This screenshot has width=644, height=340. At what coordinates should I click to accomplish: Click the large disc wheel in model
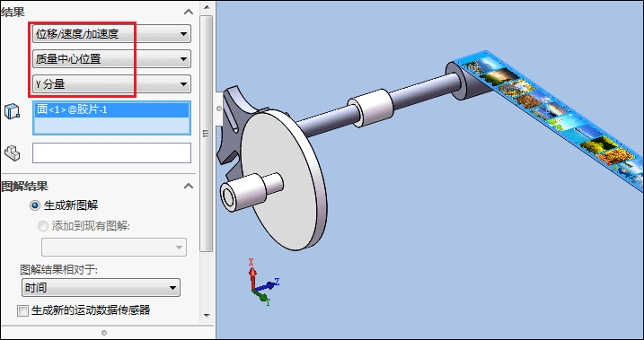coord(284,179)
